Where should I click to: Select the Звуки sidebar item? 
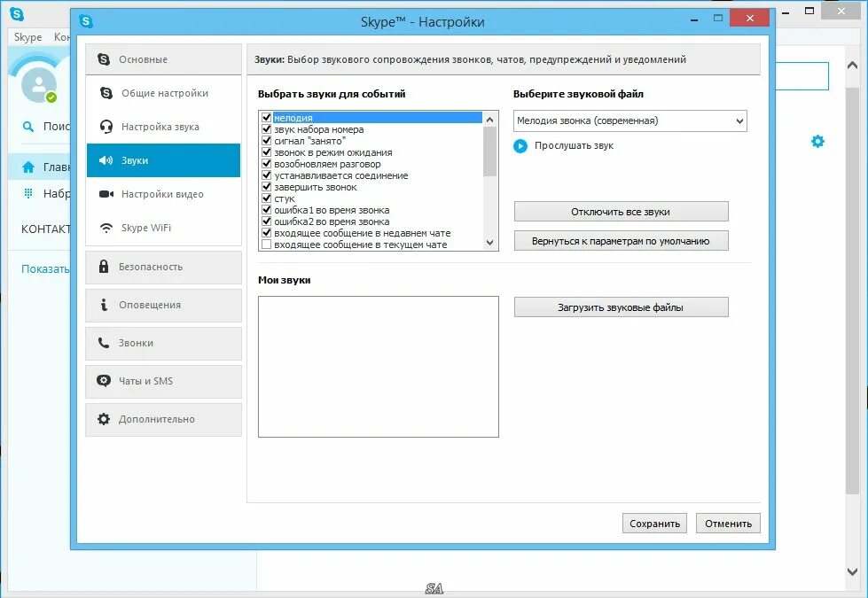pos(163,160)
